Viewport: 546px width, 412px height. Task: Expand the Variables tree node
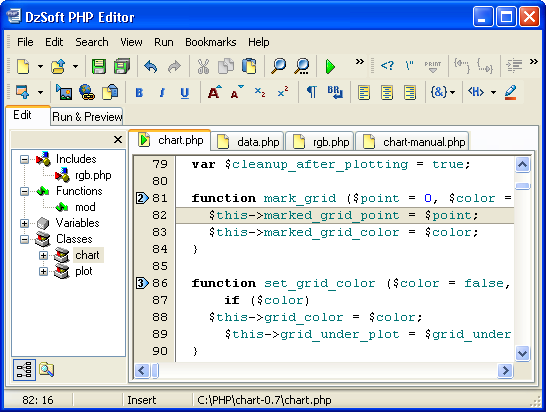24,223
